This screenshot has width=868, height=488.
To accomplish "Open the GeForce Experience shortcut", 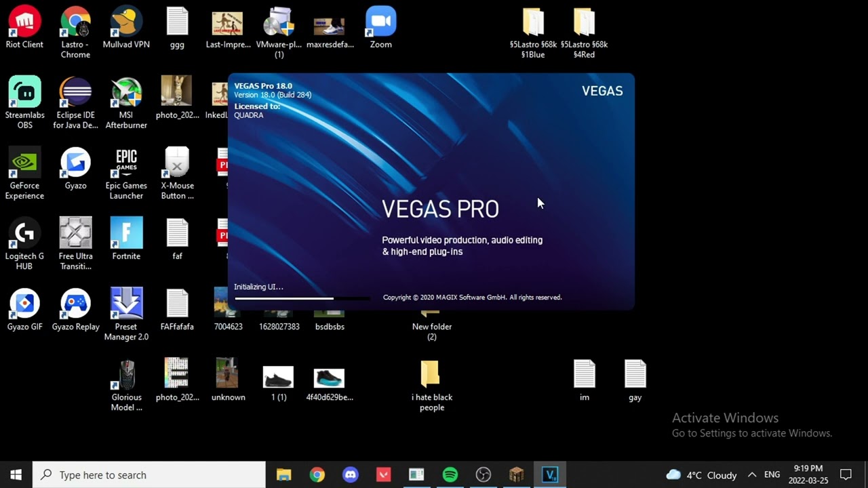I will 24,174.
